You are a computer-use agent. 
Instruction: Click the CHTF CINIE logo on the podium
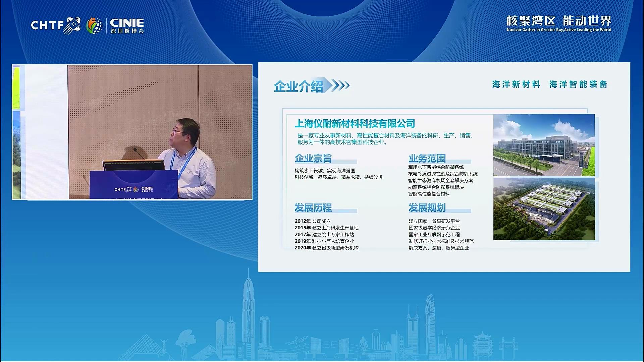click(133, 189)
